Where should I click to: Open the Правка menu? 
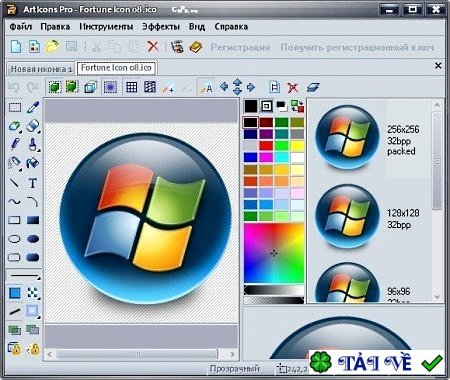tap(55, 27)
